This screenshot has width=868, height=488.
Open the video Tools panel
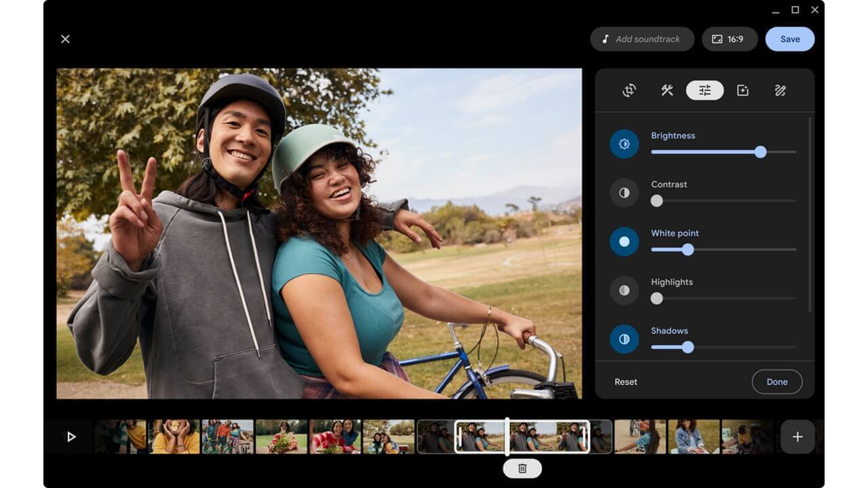[x=666, y=90]
